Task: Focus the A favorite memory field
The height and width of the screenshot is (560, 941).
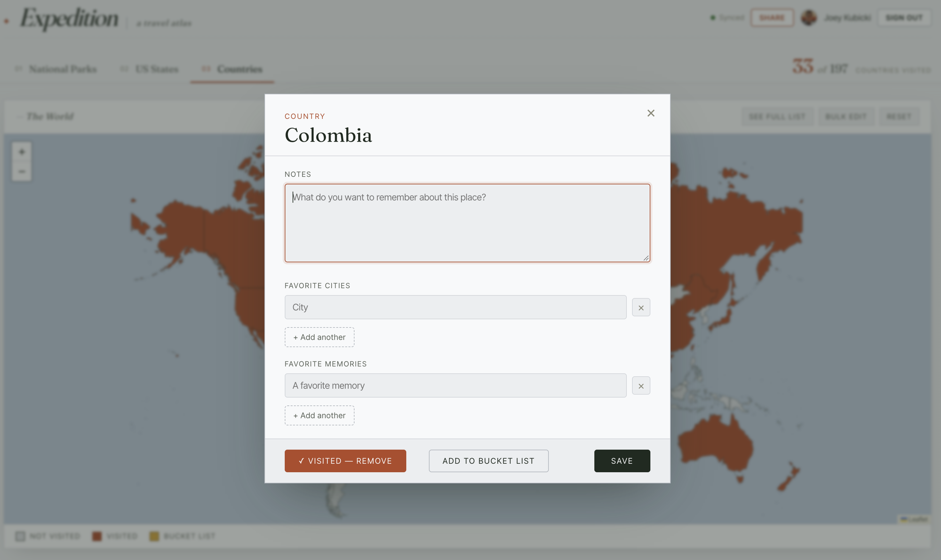Action: click(x=455, y=386)
